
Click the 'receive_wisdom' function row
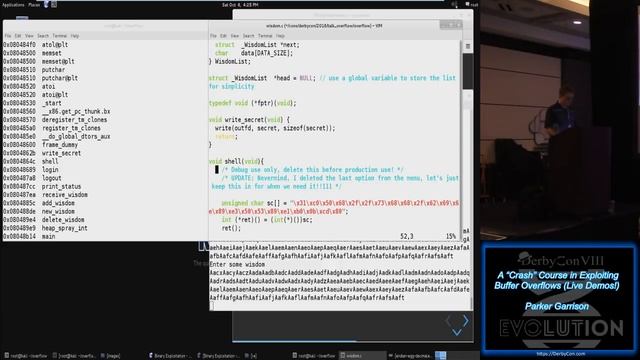coord(45,195)
